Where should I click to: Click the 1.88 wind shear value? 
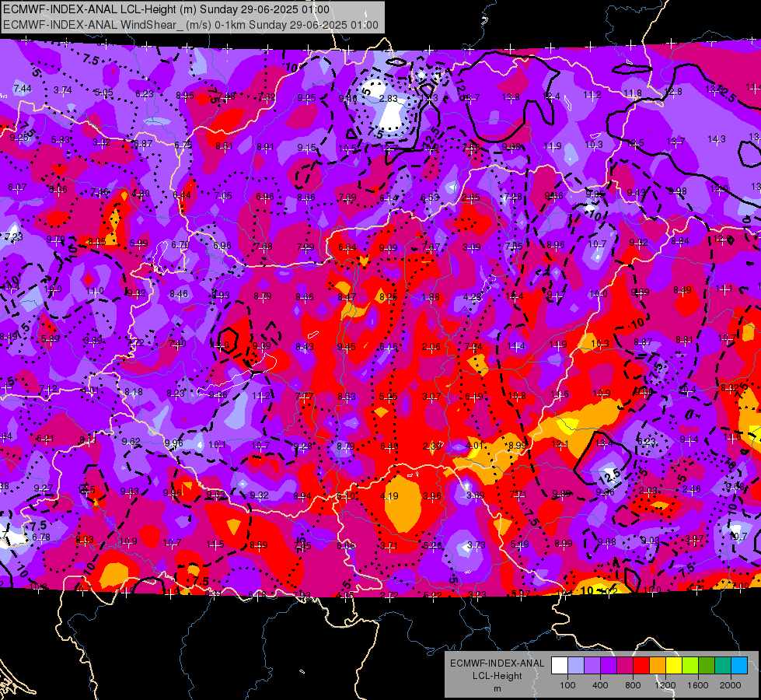tap(431, 297)
